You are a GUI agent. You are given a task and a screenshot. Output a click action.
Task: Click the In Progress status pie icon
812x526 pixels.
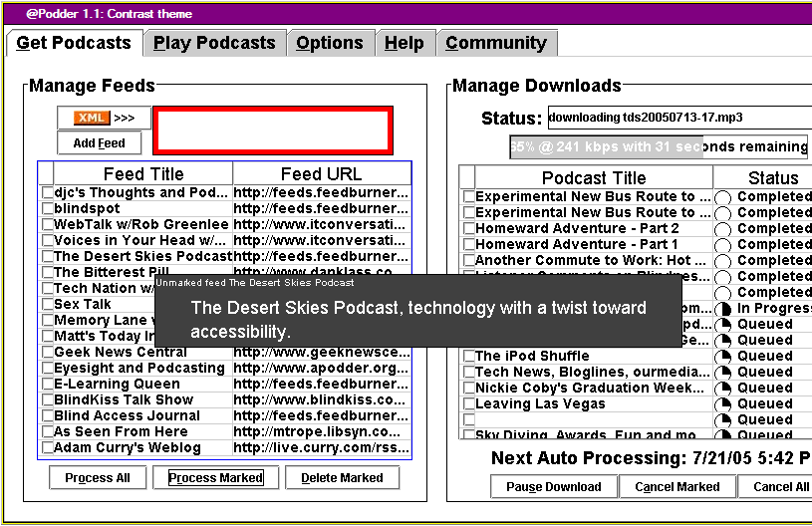coord(723,309)
